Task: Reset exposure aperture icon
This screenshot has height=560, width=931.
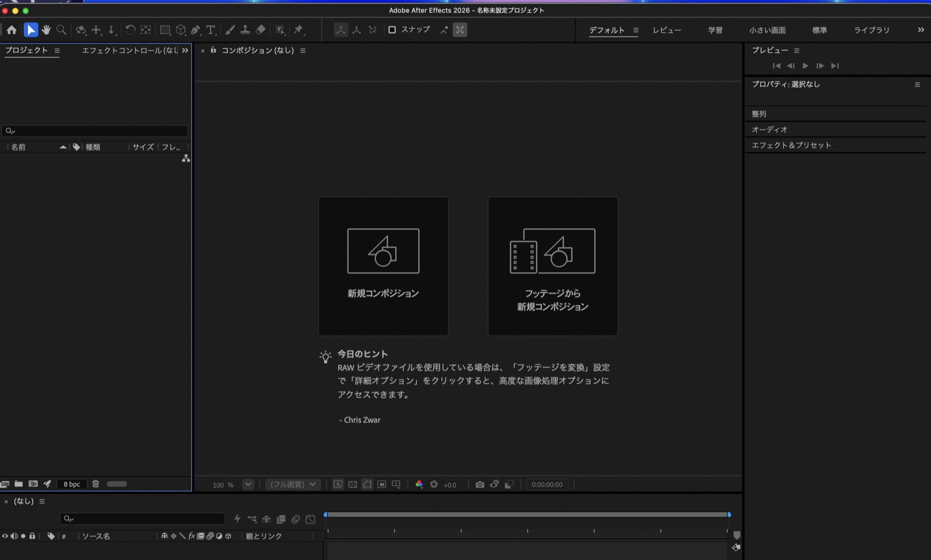Action: click(x=433, y=484)
